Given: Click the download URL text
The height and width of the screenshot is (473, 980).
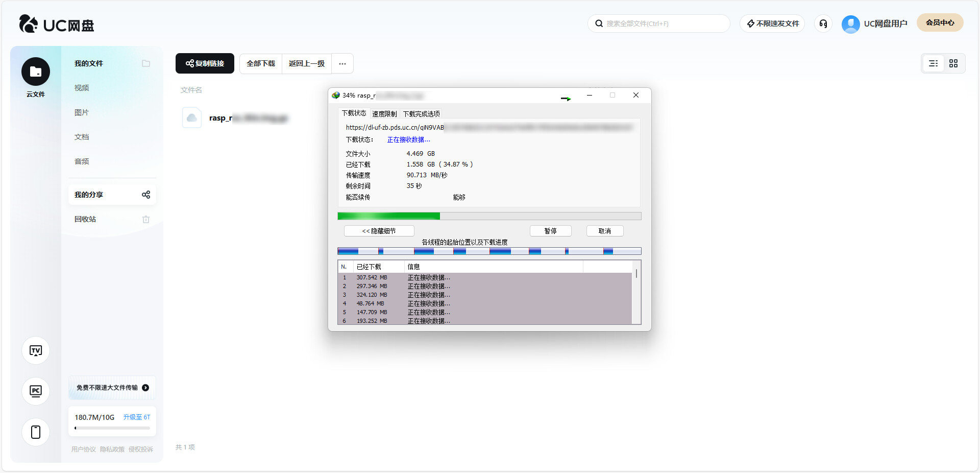Looking at the screenshot, I should (x=489, y=127).
